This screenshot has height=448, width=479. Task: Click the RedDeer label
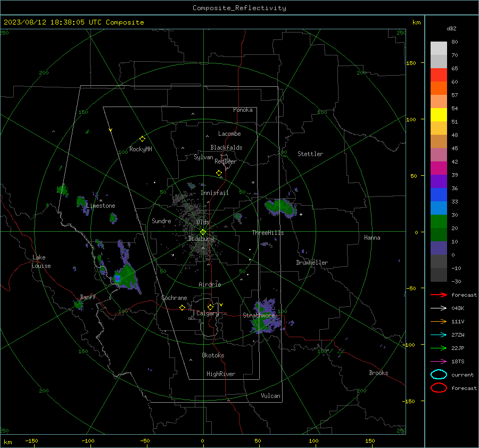(x=226, y=161)
